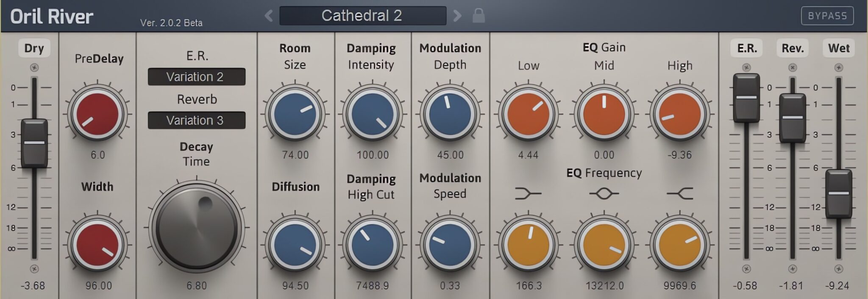Screen dimensions: 868x299
Task: Toggle the Wet signal button
Action: (838, 48)
